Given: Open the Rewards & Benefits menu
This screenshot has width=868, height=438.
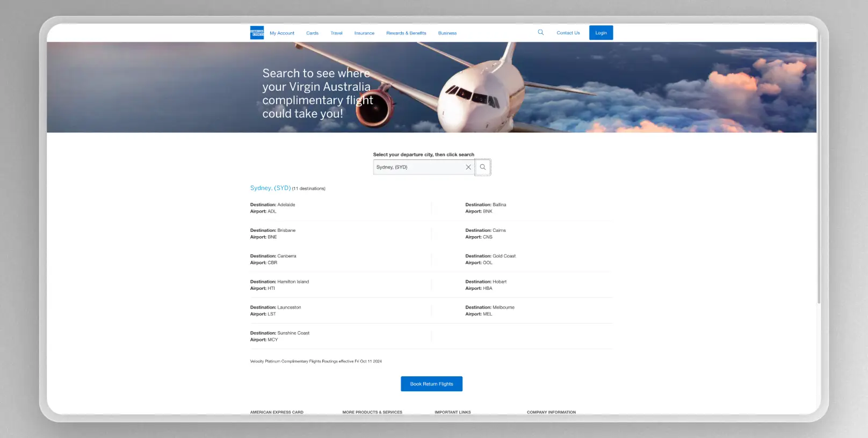Looking at the screenshot, I should coord(406,33).
